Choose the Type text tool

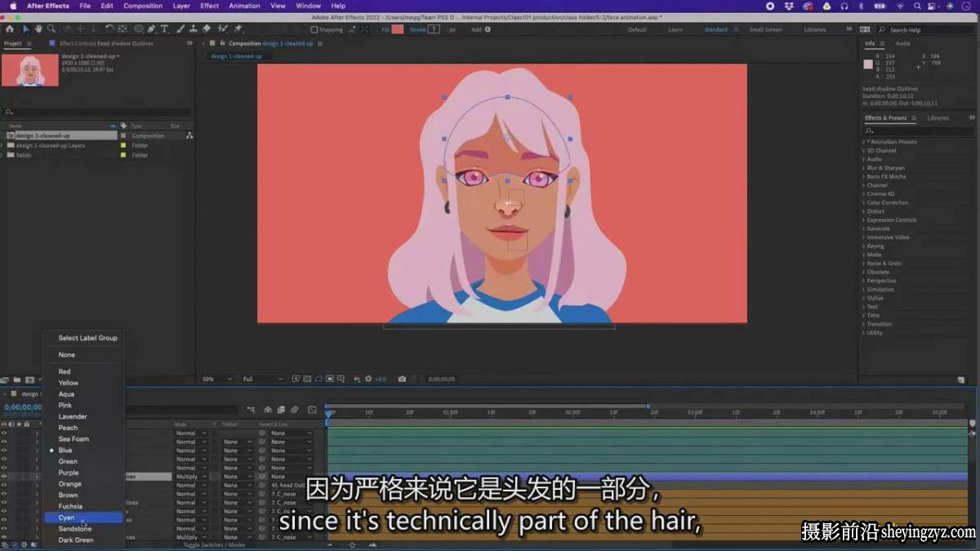click(x=164, y=29)
